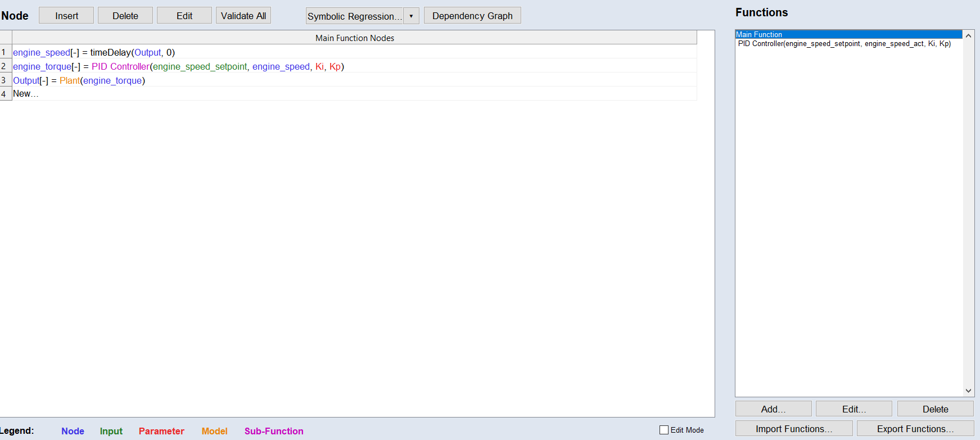Viewport: 980px width, 440px height.
Task: Select the PID Controller function entry
Action: [844, 44]
